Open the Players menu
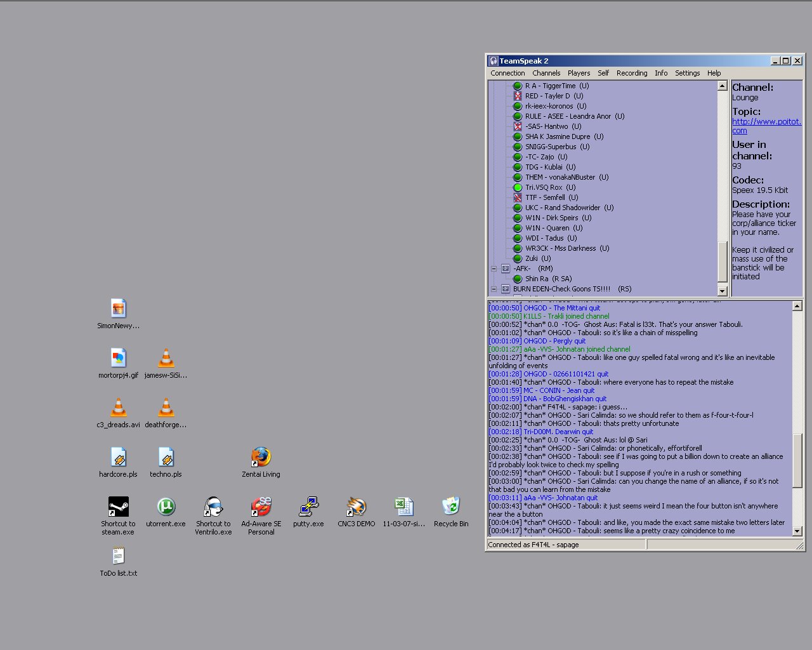 click(x=579, y=73)
